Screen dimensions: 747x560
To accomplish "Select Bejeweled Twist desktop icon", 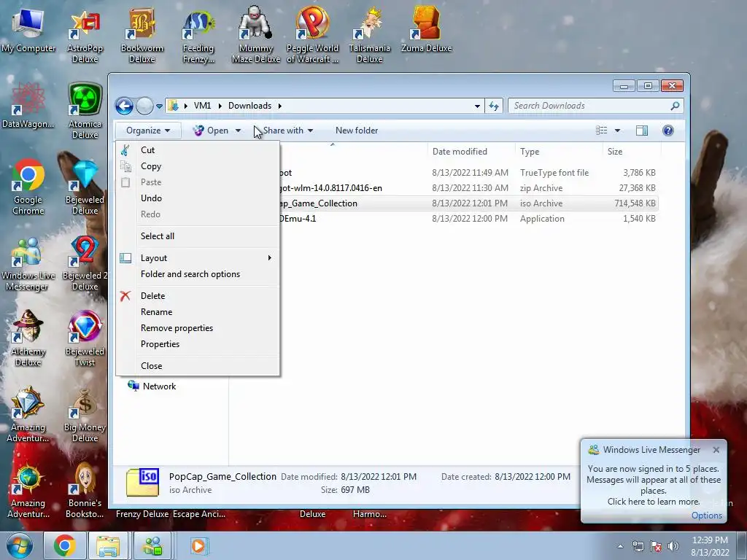I will tap(85, 339).
